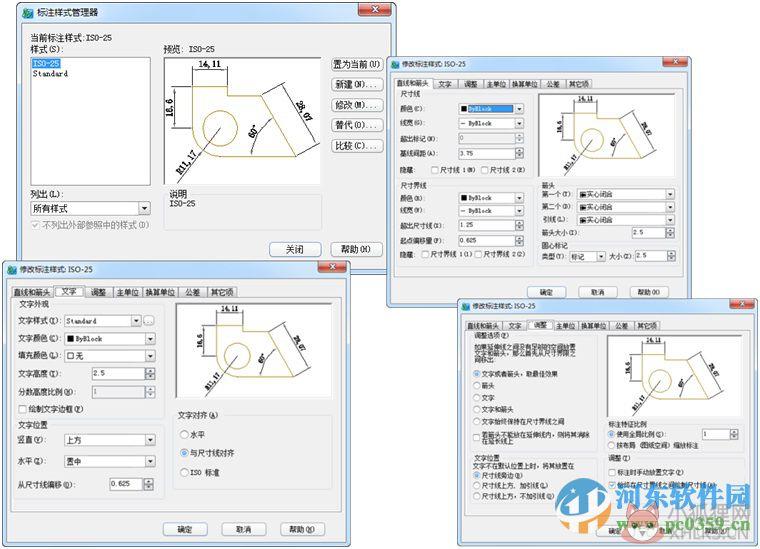Image resolution: width=760 pixels, height=549 pixels.
Task: Close the ISO-25 dialog showing 文字外观 settings
Action: [x=332, y=267]
